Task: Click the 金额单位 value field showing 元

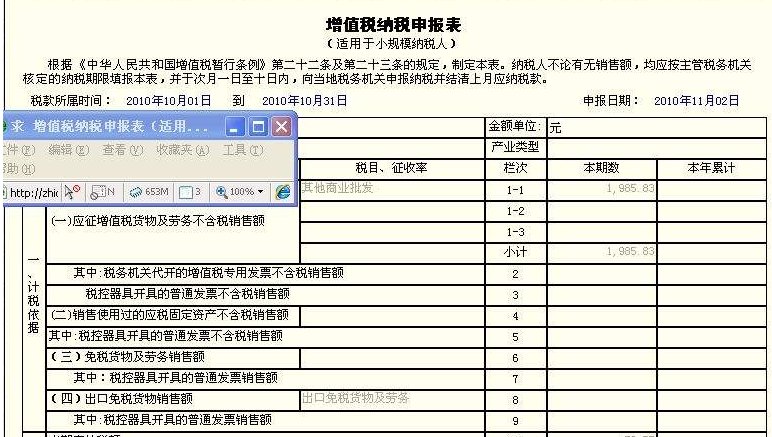Action: 657,128
